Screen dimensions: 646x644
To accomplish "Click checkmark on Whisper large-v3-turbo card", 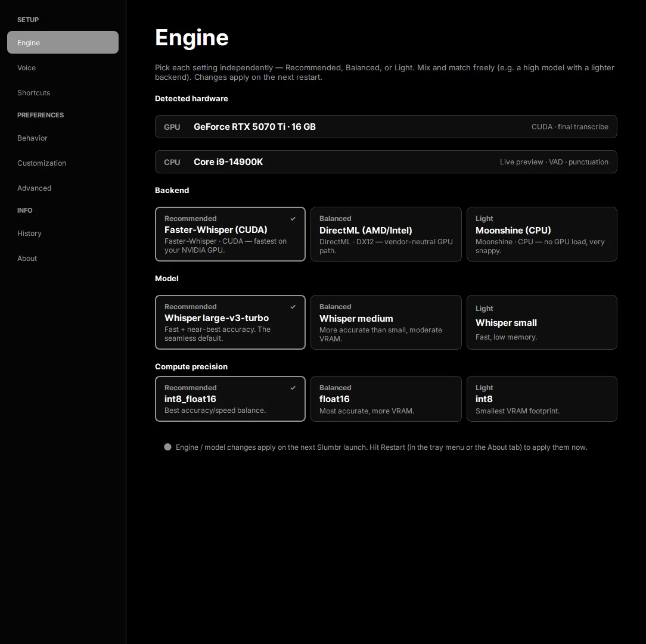I will coord(293,307).
